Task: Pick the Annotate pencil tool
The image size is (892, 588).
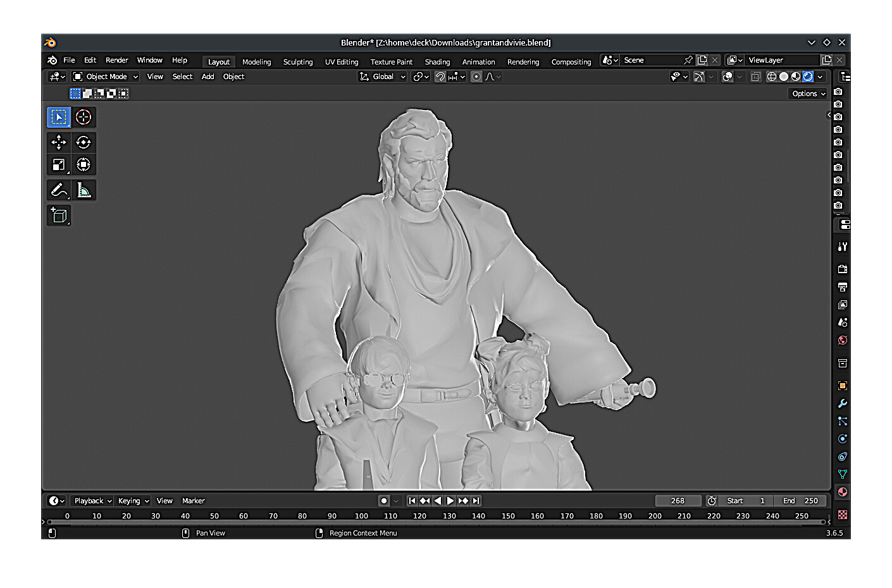Action: [59, 190]
